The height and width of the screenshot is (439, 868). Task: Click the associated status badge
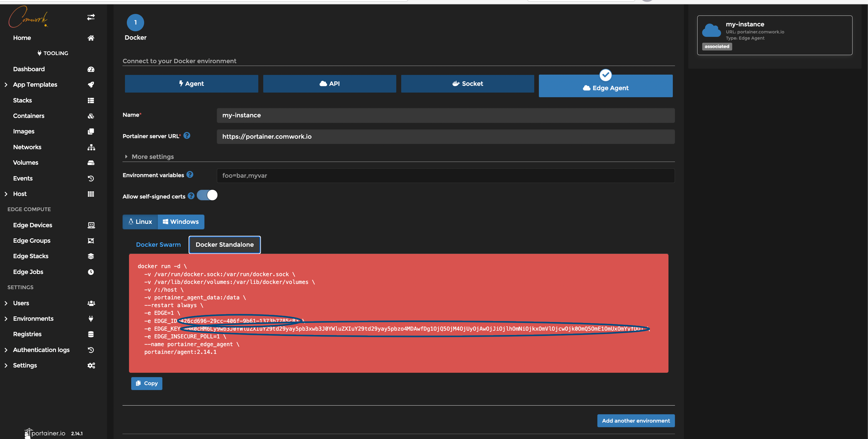[x=717, y=46]
